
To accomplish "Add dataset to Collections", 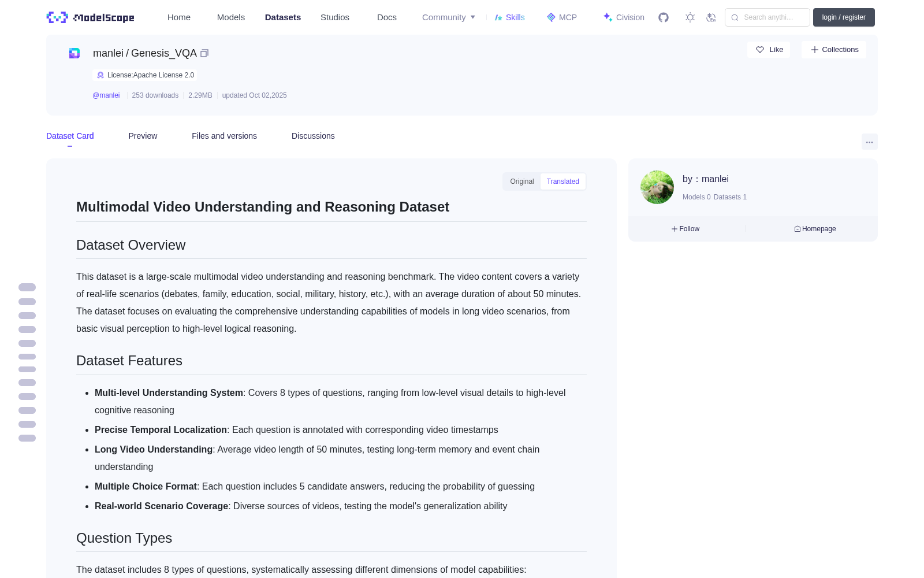I will pos(834,50).
